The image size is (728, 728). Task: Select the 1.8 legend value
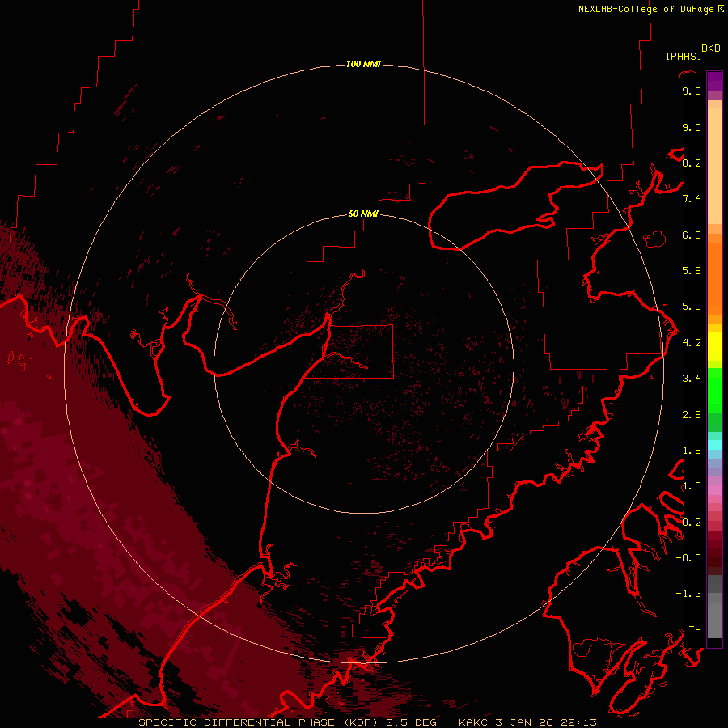click(x=692, y=451)
